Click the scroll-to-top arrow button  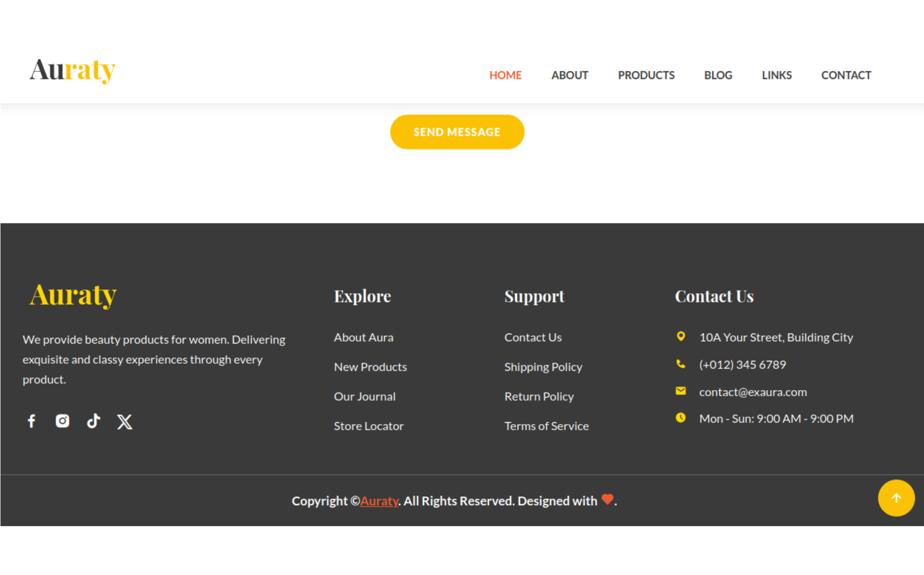click(896, 498)
